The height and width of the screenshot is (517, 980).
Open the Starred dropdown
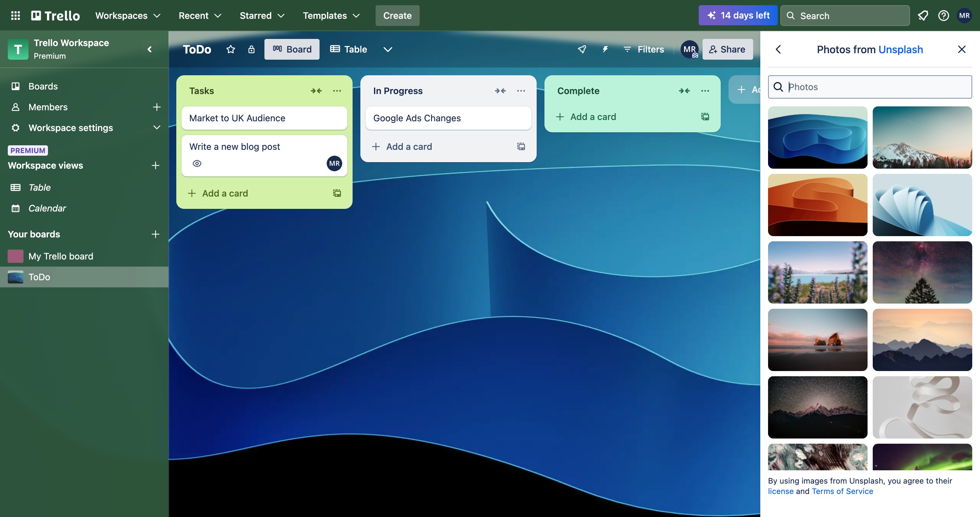point(262,16)
